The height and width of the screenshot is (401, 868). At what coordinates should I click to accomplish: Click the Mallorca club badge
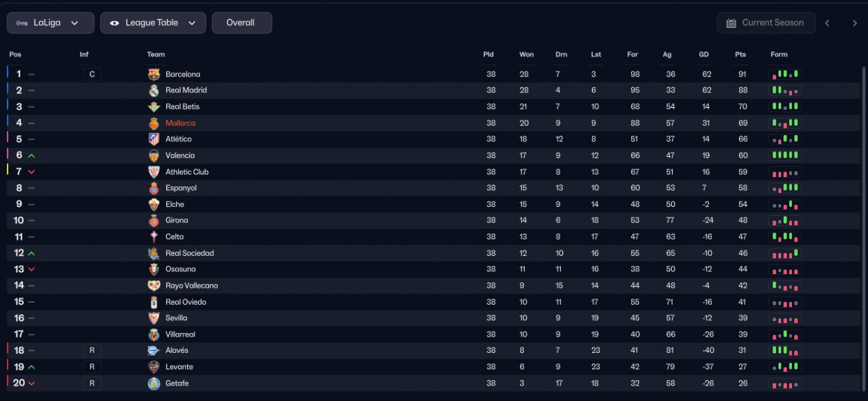pos(154,123)
